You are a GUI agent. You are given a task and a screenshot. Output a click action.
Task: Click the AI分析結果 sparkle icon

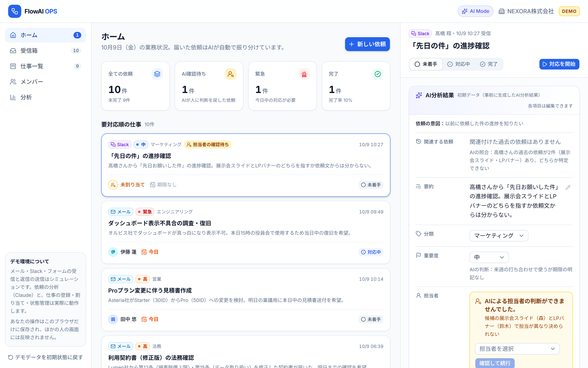tap(419, 95)
